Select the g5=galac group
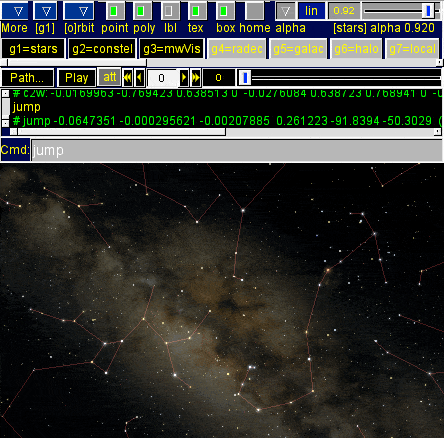The width and height of the screenshot is (444, 438). tap(298, 49)
